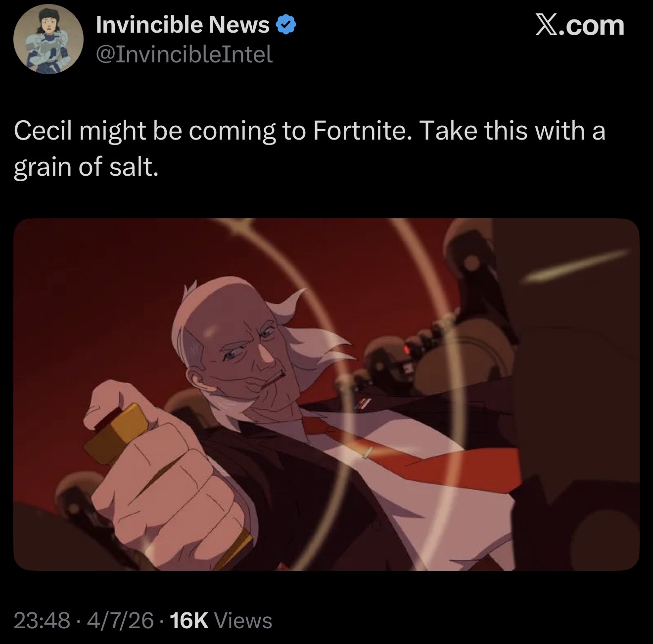The image size is (653, 644).
Task: Click the 'Take this with a' text
Action: click(x=513, y=131)
